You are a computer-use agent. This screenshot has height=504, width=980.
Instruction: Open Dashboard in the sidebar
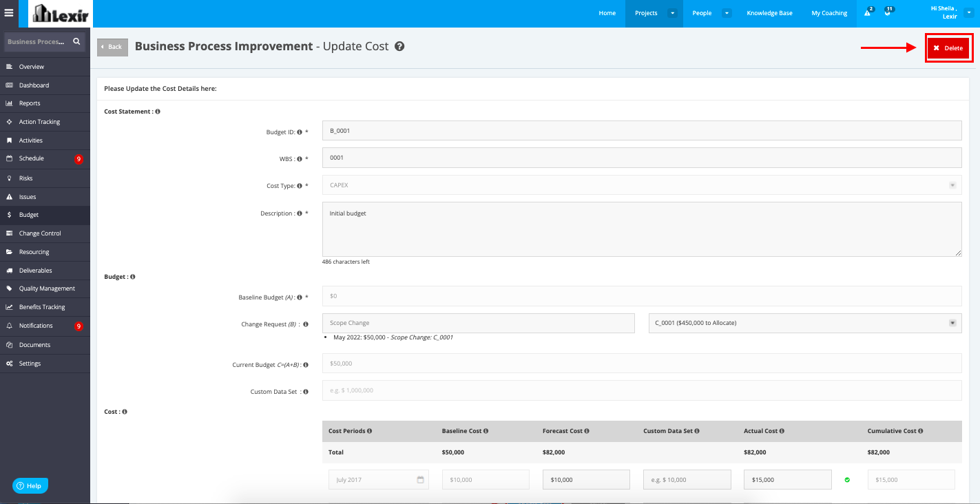pos(45,85)
